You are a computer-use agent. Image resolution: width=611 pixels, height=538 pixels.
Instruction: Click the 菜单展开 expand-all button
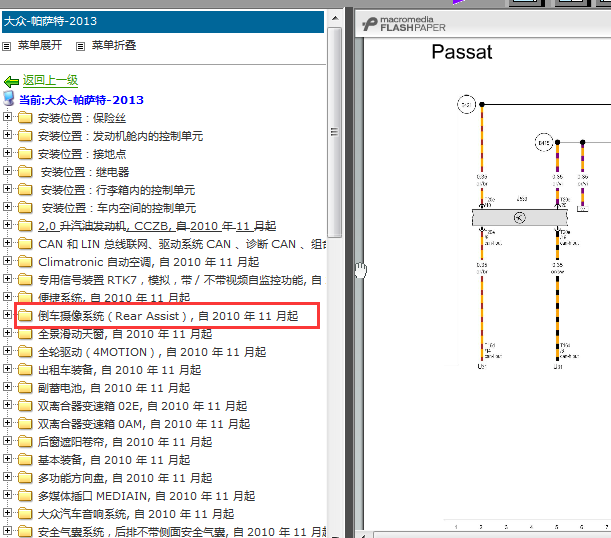point(40,45)
